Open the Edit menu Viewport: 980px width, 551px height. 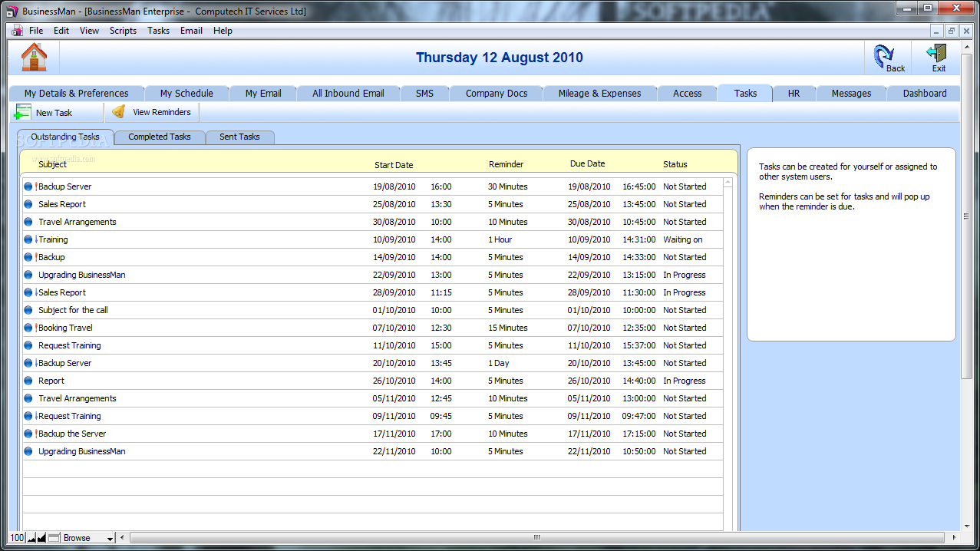[61, 31]
